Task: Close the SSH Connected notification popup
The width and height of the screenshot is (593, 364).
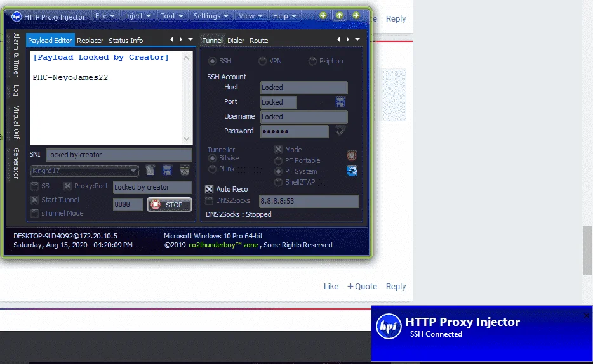Action: 587,315
